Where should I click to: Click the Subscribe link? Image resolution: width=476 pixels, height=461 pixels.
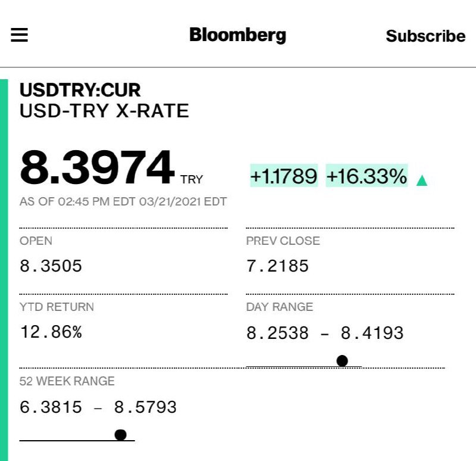coord(425,36)
